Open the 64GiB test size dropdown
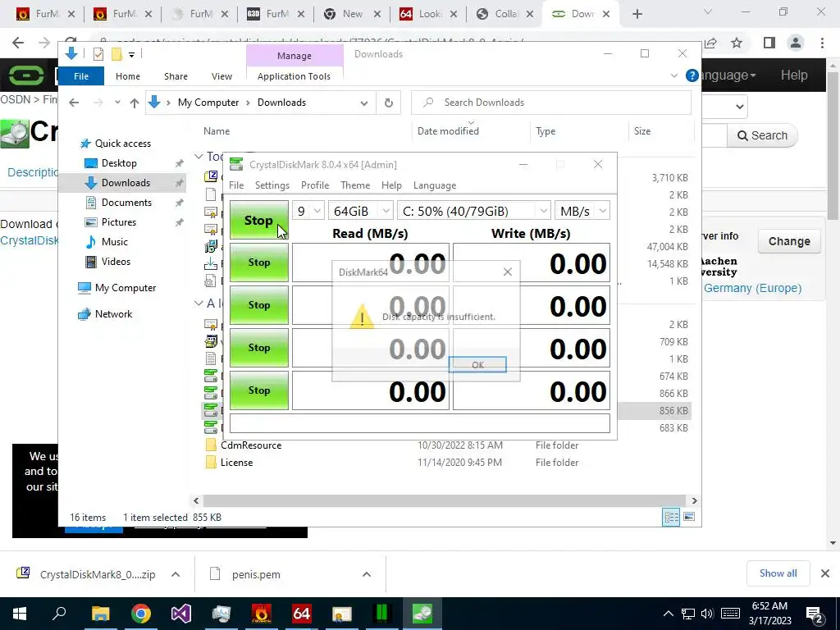 coord(361,211)
